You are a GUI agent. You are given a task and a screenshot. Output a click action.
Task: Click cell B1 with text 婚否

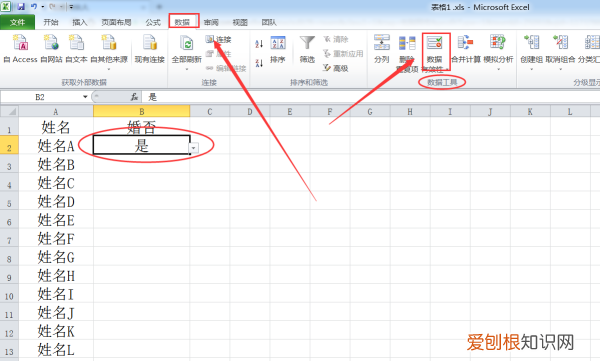[142, 127]
